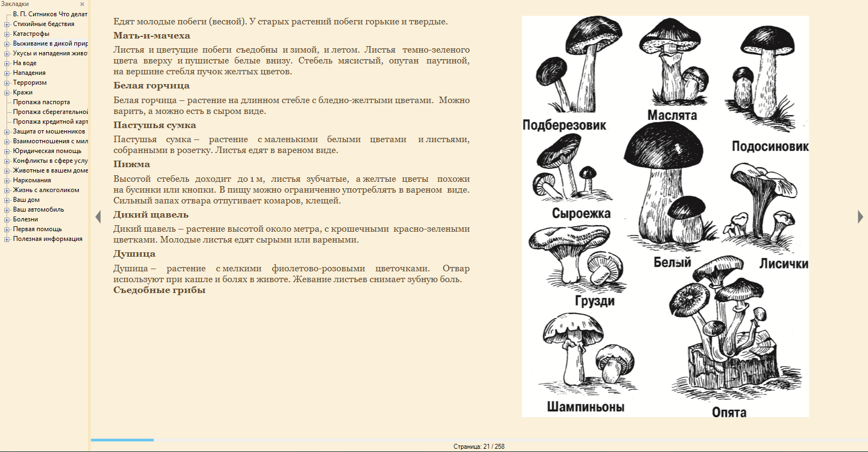Expand the 'Первая помощь' bookmark node
This screenshot has width=868, height=452.
[7, 229]
